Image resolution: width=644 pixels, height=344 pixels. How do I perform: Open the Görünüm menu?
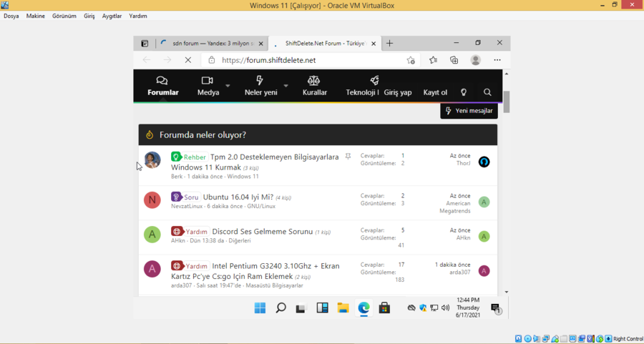pyautogui.click(x=64, y=16)
